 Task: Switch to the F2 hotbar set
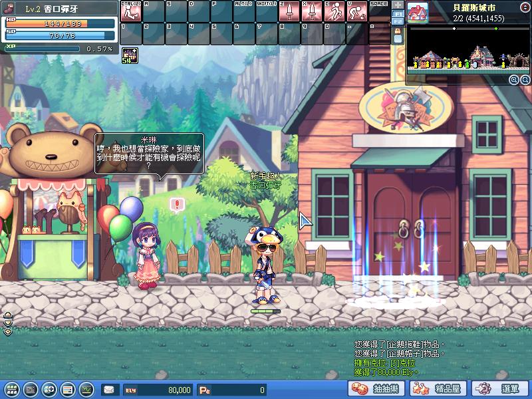coord(398,21)
